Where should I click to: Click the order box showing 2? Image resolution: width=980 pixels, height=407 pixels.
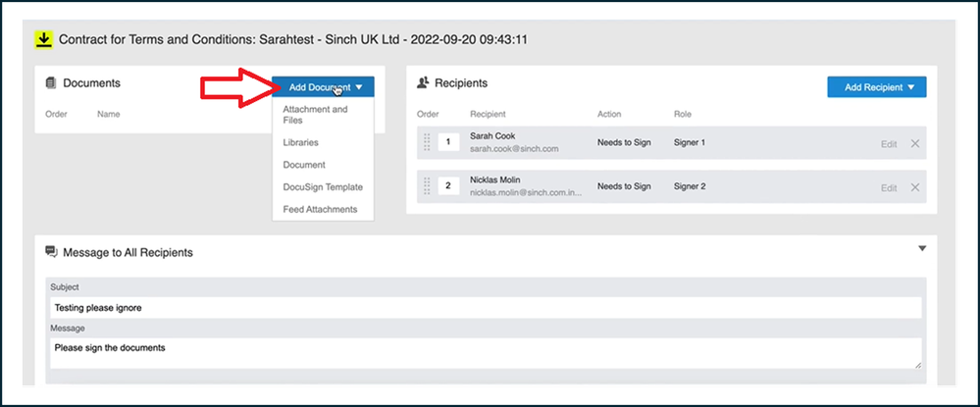pyautogui.click(x=448, y=186)
